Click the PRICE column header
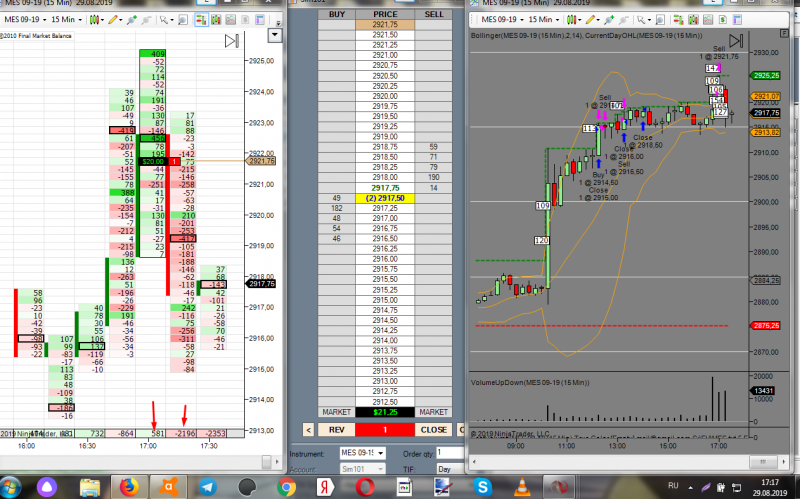800x499 pixels. 385,14
